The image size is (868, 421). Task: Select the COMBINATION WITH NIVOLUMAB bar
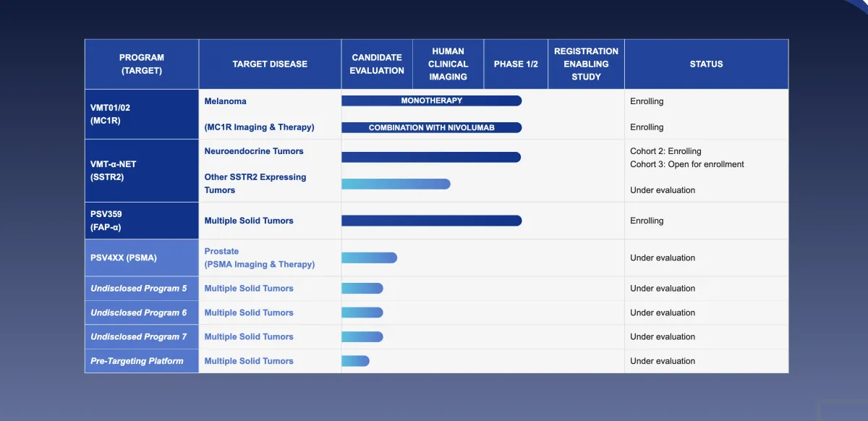pos(431,128)
